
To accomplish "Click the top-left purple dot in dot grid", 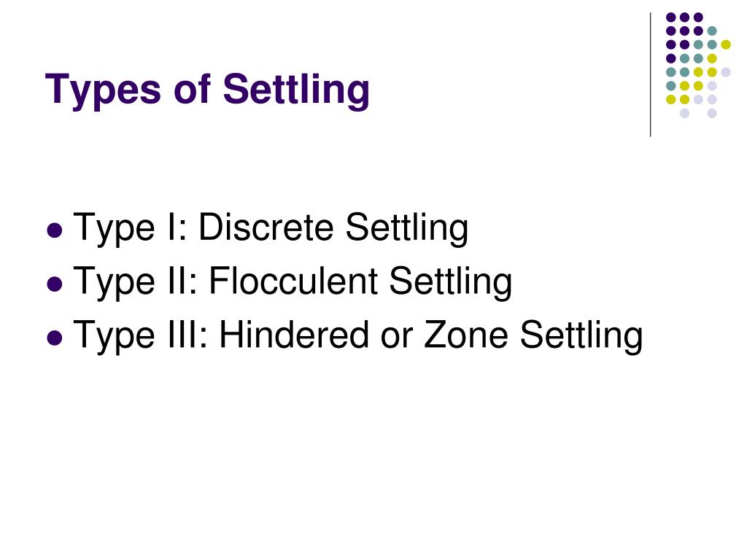I will 671,17.
